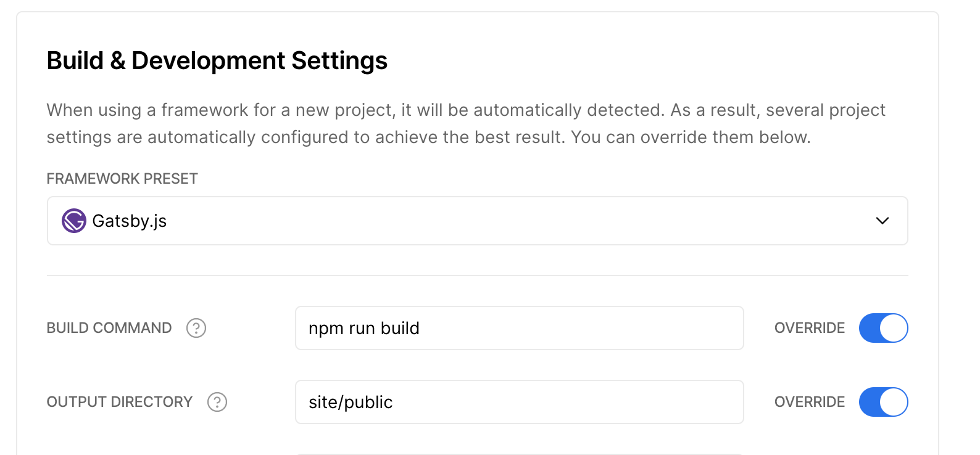Image resolution: width=980 pixels, height=455 pixels.
Task: Click OVERRIDE label next to Build Command toggle
Action: click(810, 328)
